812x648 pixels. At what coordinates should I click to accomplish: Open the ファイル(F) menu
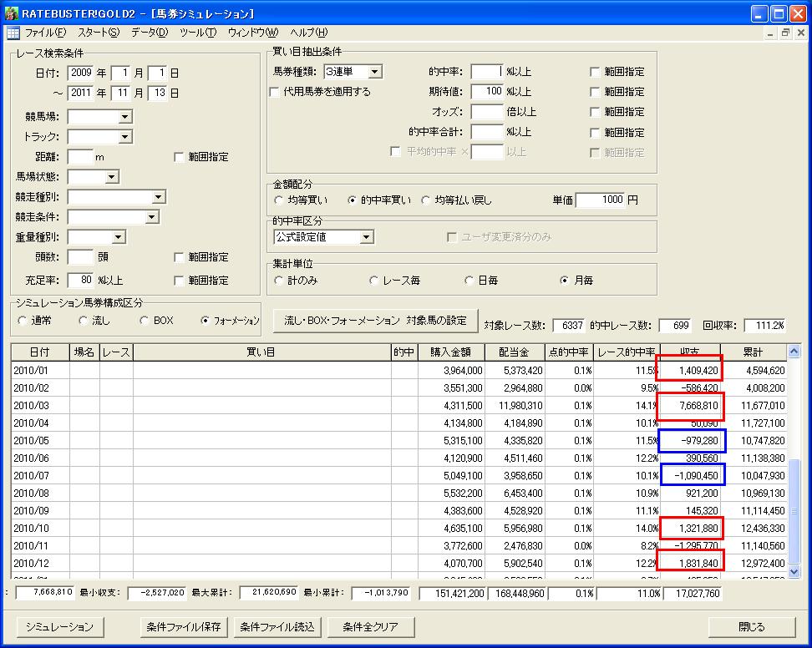[x=46, y=33]
